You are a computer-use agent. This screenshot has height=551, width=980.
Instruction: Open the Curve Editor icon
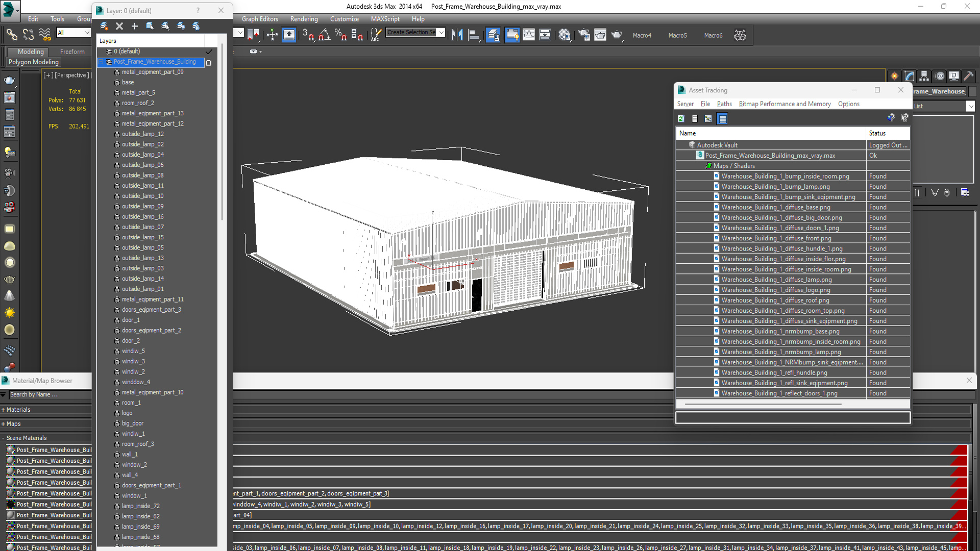coord(529,35)
